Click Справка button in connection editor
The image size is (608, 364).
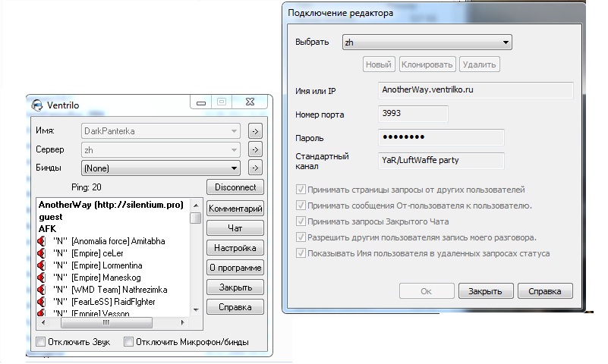coord(545,291)
